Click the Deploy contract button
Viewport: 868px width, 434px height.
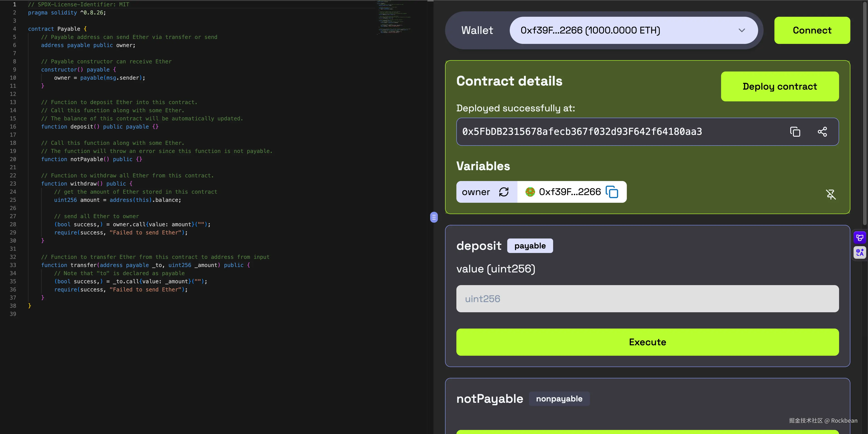pyautogui.click(x=780, y=86)
